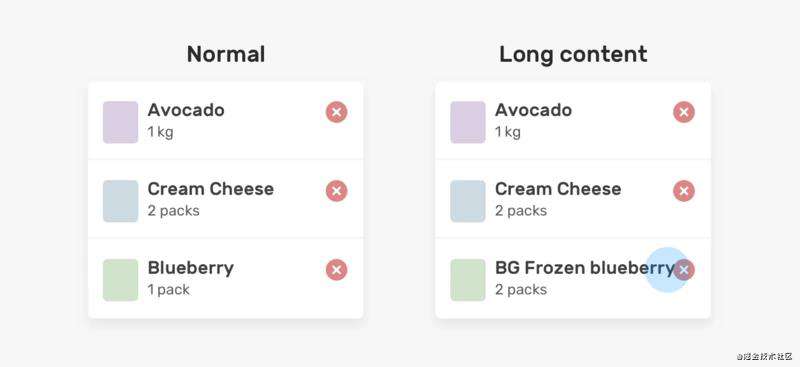Click the blue Cream Cheese thumbnail under Normal

pos(120,201)
